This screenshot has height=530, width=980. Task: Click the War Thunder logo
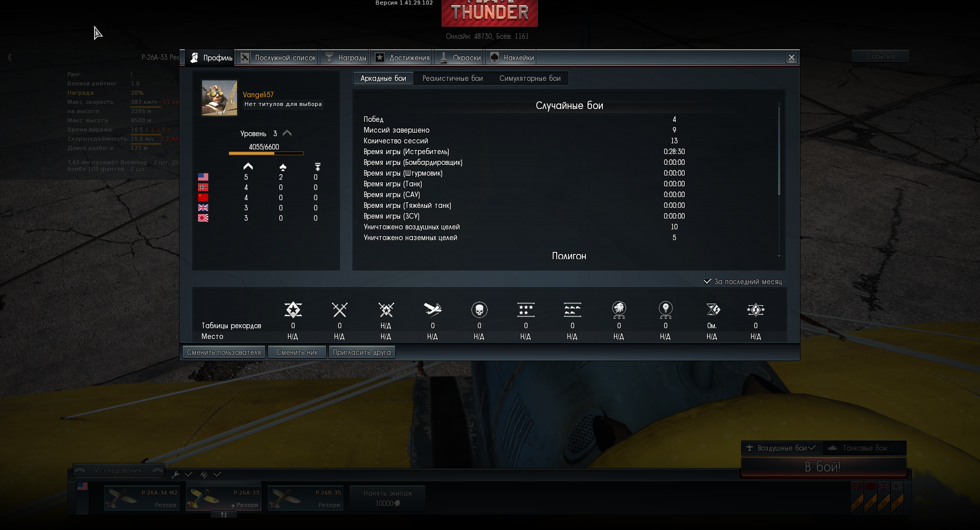coord(490,12)
